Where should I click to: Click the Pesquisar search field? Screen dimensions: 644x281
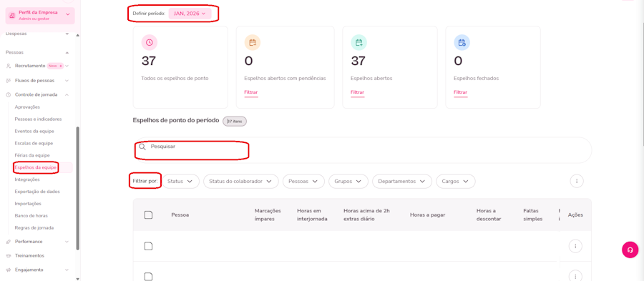(x=362, y=150)
